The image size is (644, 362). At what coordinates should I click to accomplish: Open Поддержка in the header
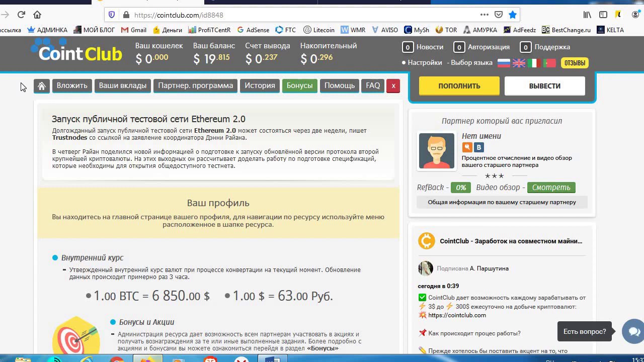(545, 47)
